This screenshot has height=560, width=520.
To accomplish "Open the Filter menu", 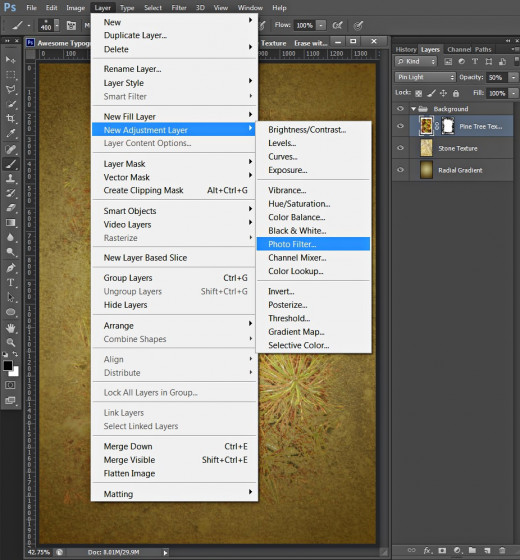I will 179,8.
